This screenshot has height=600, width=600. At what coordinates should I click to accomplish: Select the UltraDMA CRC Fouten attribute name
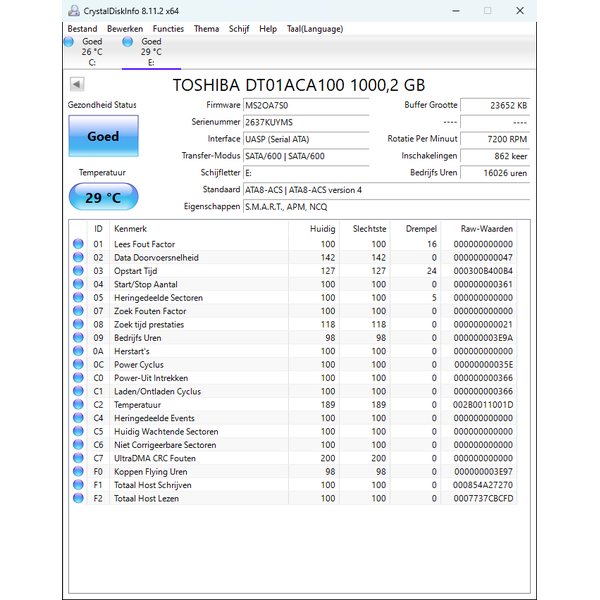click(155, 458)
